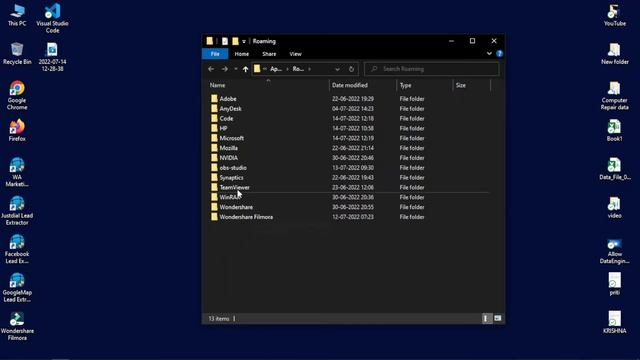Screen dimensions: 640x360
Task: Open the View ribbon tab
Action: [296, 54]
